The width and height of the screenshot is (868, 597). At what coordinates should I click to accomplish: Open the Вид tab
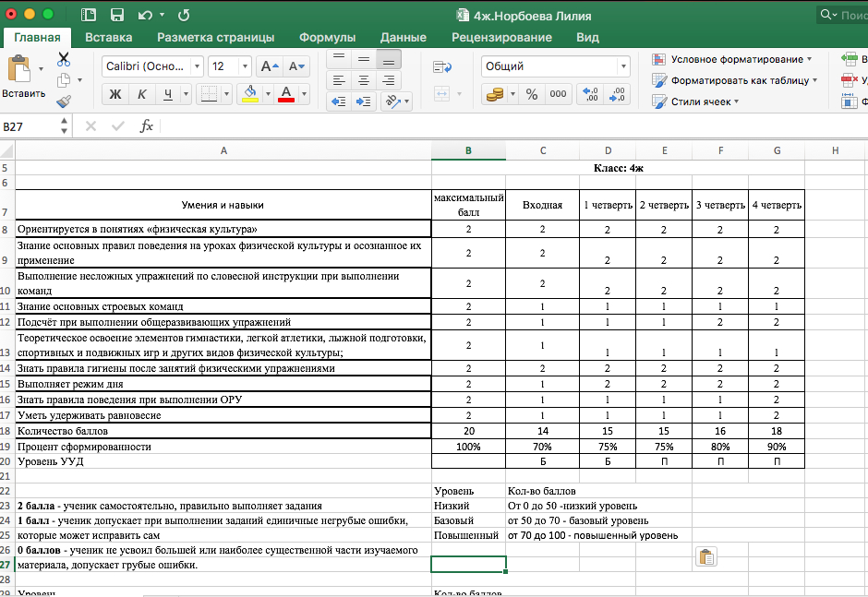pyautogui.click(x=587, y=38)
